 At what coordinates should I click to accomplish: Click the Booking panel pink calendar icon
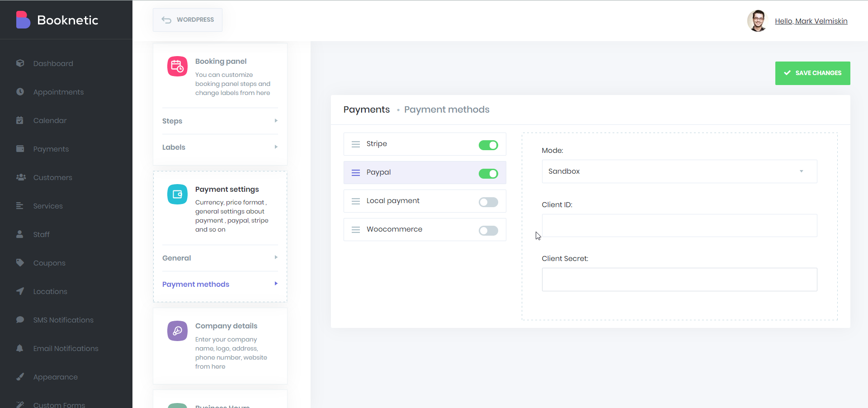tap(177, 66)
